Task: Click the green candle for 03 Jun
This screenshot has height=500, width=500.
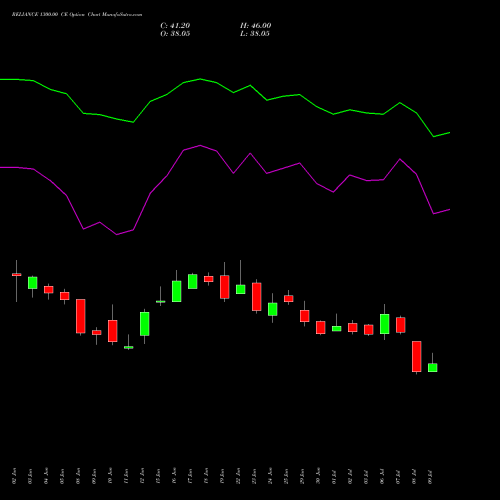Action: [33, 283]
